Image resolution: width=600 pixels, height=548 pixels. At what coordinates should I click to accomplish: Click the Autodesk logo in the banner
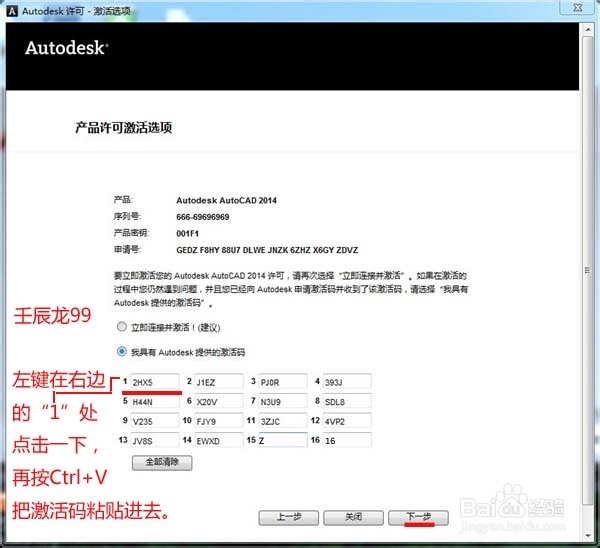click(x=67, y=48)
